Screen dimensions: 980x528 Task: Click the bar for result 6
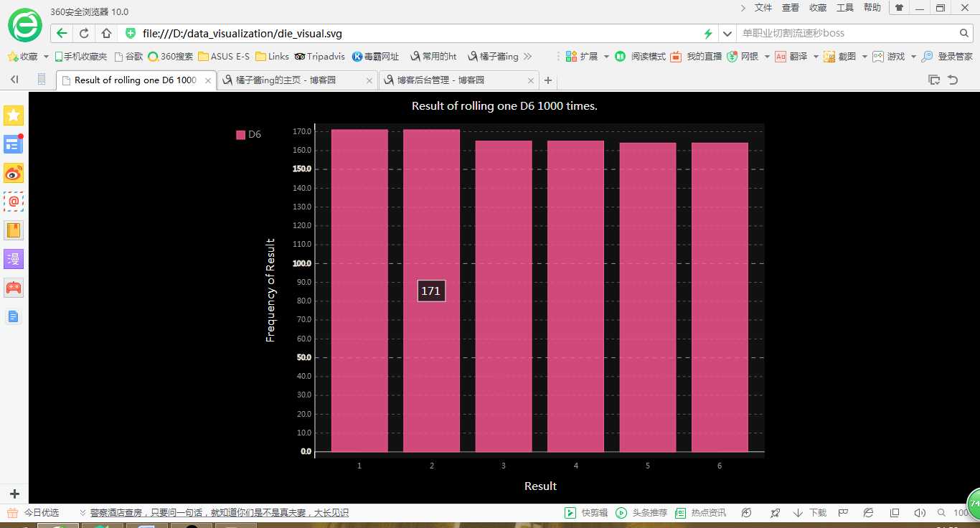click(720, 297)
